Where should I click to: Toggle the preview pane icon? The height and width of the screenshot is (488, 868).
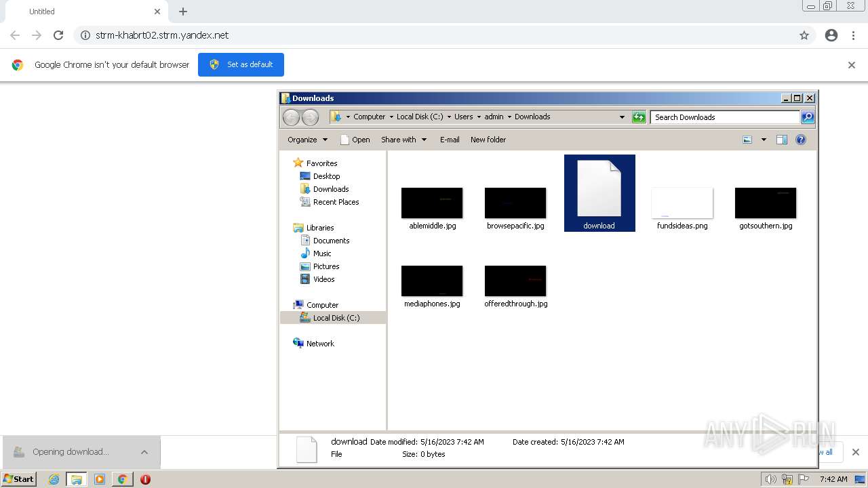pos(782,140)
